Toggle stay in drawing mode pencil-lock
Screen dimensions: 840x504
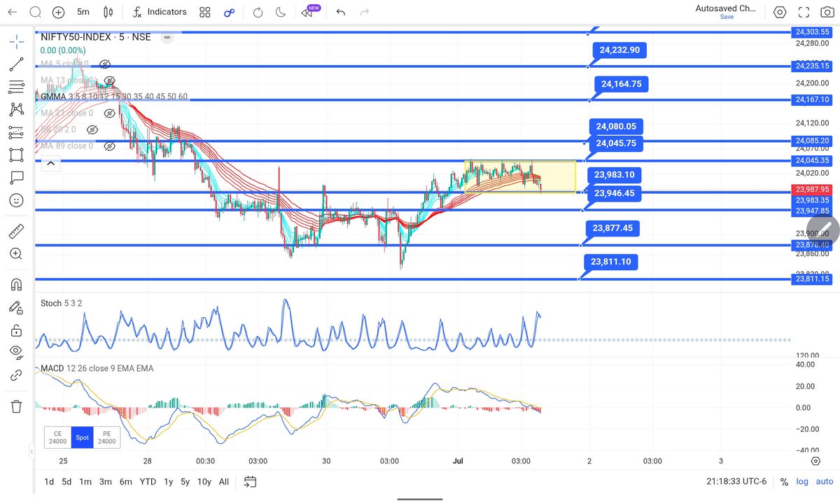tap(16, 307)
